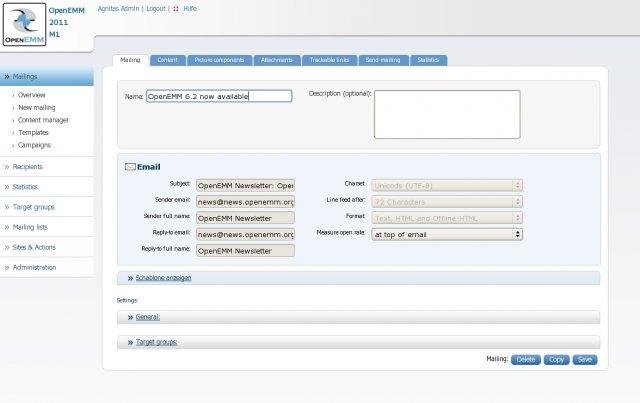Expand the Schablone anzeigen section
This screenshot has height=403, width=640.
163,278
